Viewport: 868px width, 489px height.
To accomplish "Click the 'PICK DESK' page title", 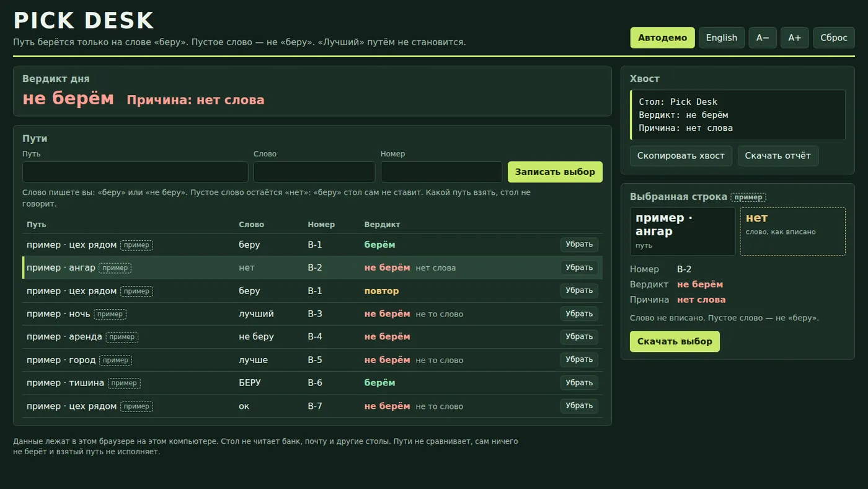I will 84,20.
